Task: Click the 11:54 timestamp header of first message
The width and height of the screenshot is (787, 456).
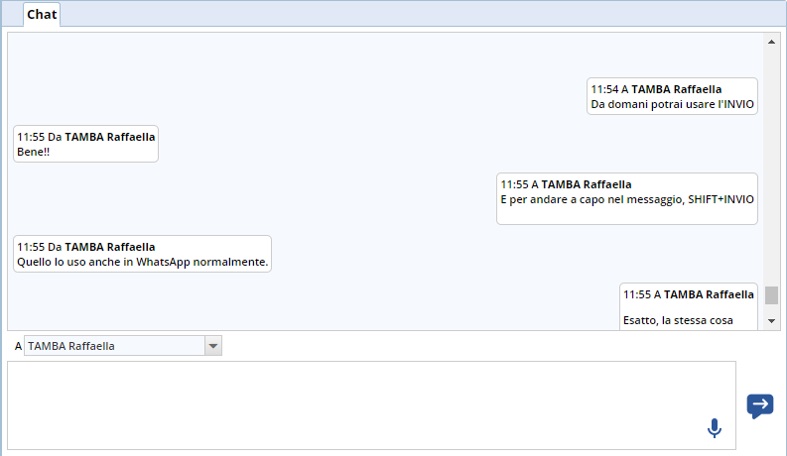Action: point(603,89)
